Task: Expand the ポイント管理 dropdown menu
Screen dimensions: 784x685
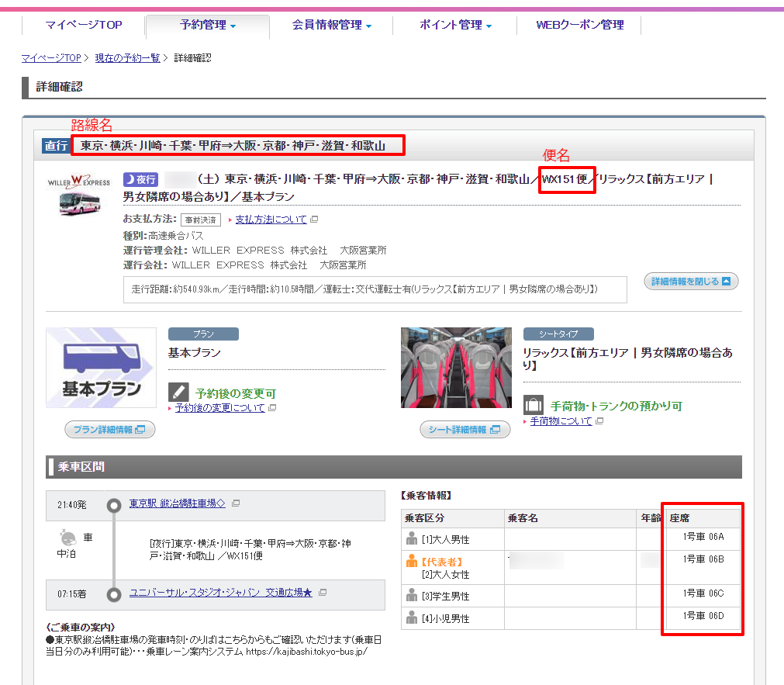Action: (x=456, y=25)
